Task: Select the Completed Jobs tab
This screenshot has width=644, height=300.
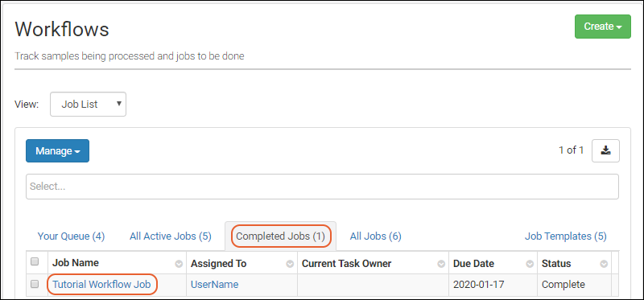Action: 280,236
